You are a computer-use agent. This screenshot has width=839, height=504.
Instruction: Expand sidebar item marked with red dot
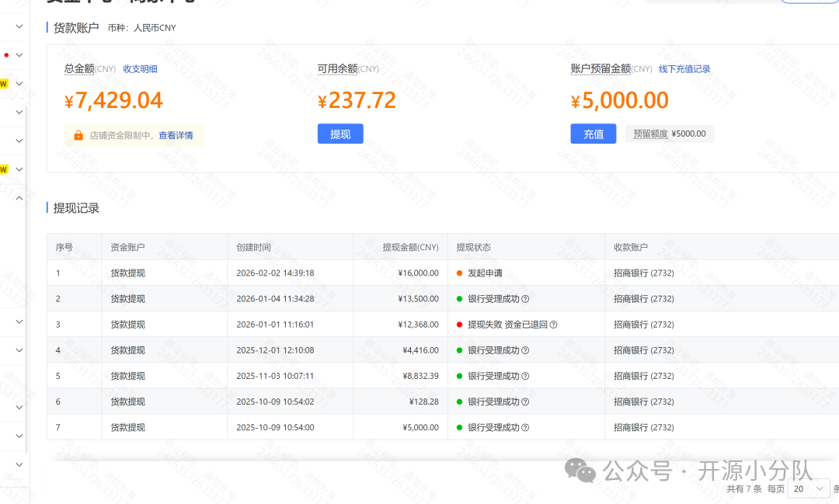point(19,55)
